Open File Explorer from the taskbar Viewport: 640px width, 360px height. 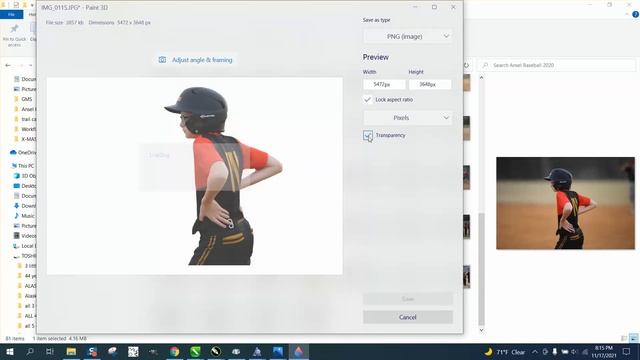click(x=71, y=351)
